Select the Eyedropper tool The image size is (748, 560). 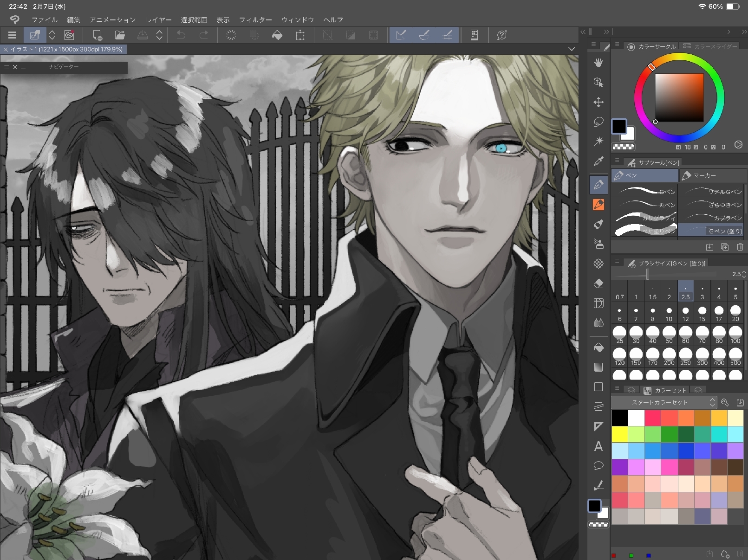pos(598,161)
